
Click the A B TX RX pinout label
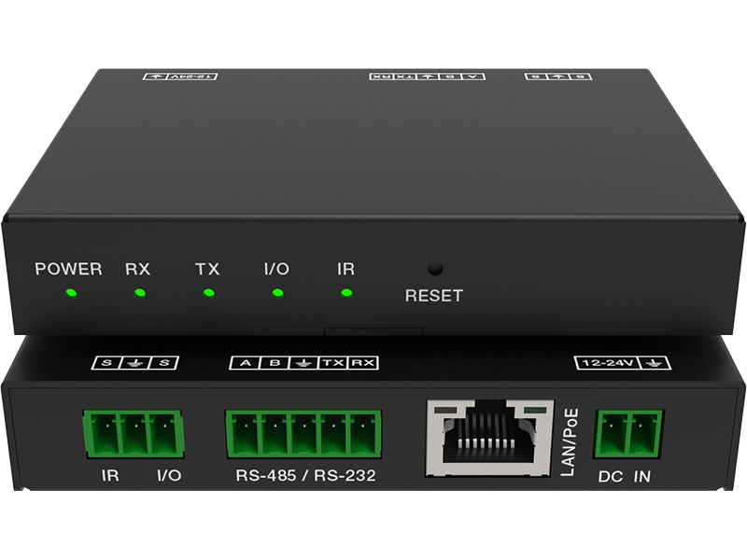(303, 362)
